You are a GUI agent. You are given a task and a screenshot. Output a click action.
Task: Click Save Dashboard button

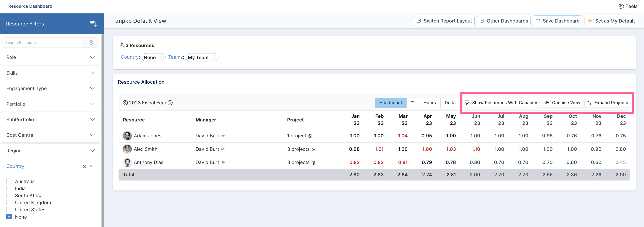pos(557,21)
